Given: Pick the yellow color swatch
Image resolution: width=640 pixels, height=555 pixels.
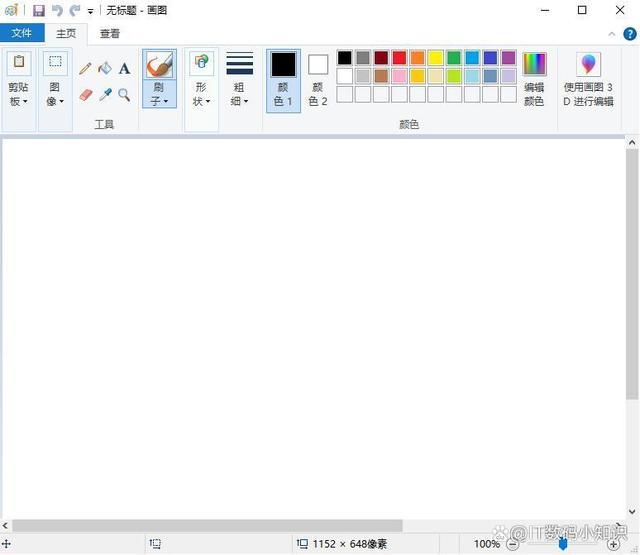Looking at the screenshot, I should 436,58.
